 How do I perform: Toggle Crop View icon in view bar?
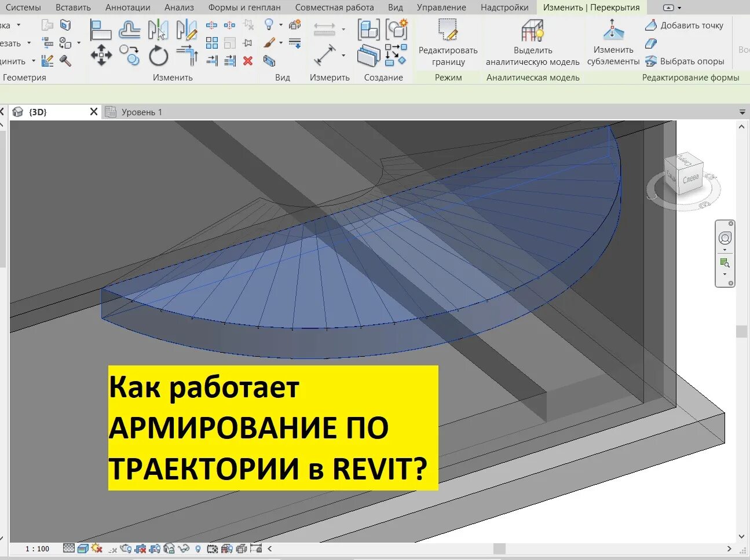[x=140, y=548]
